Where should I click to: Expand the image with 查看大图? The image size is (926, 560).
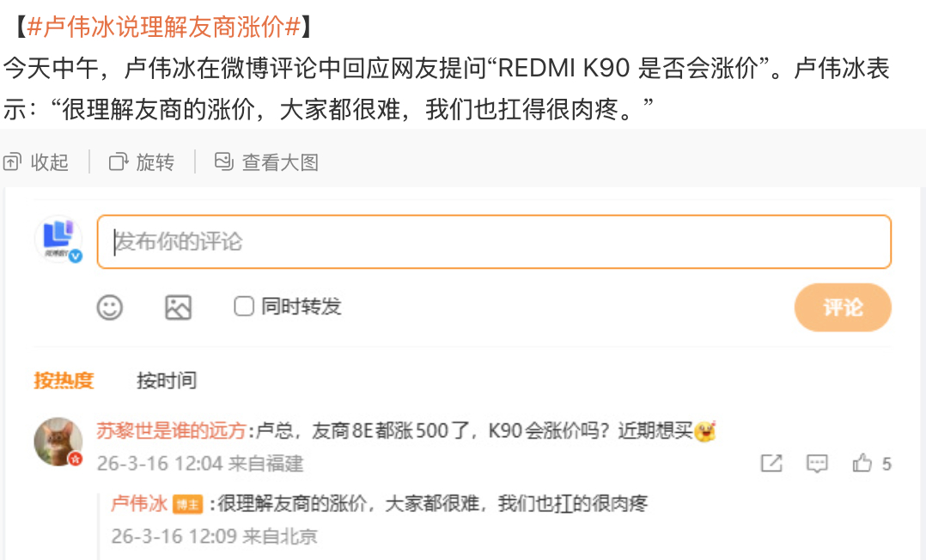point(270,162)
